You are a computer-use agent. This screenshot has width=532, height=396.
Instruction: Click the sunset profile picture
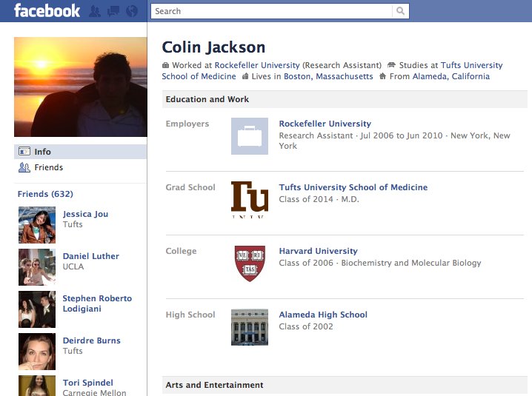tap(80, 87)
